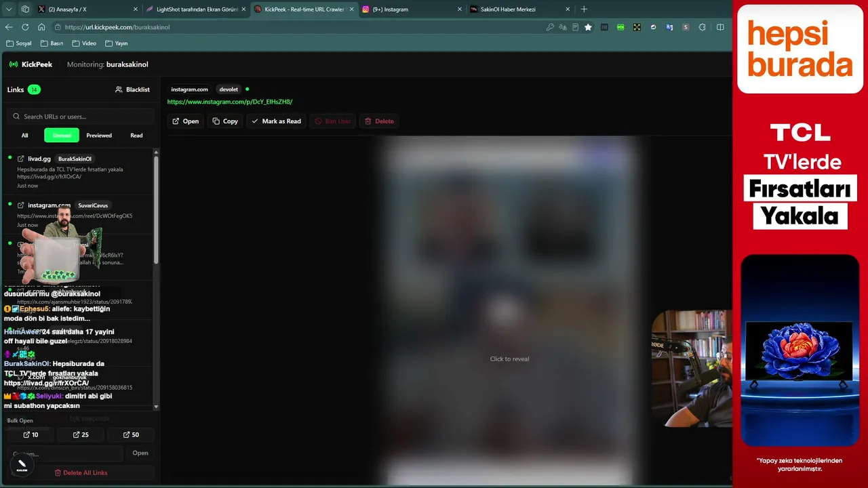Click the BurakSakinOl user tag
The height and width of the screenshot is (488, 868).
click(75, 159)
